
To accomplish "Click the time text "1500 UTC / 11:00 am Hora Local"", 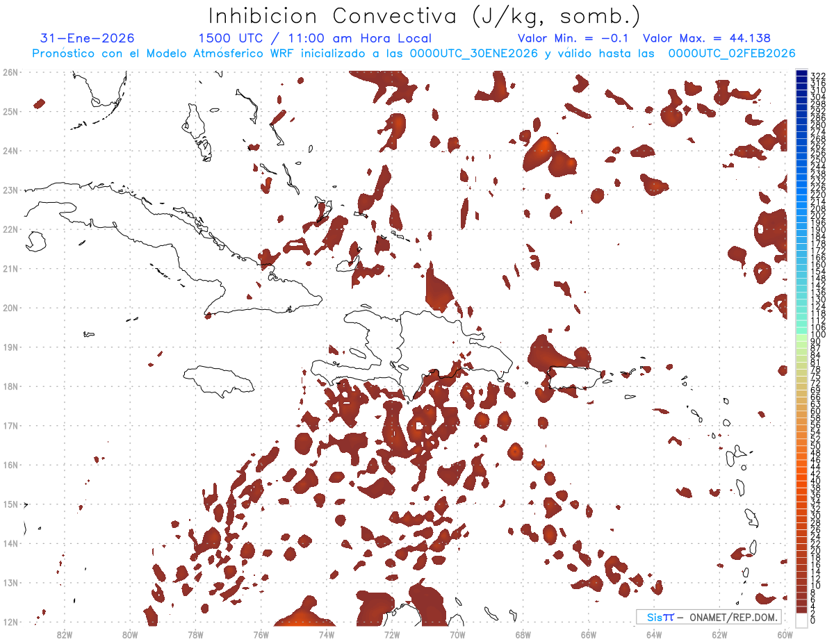I will (315, 39).
